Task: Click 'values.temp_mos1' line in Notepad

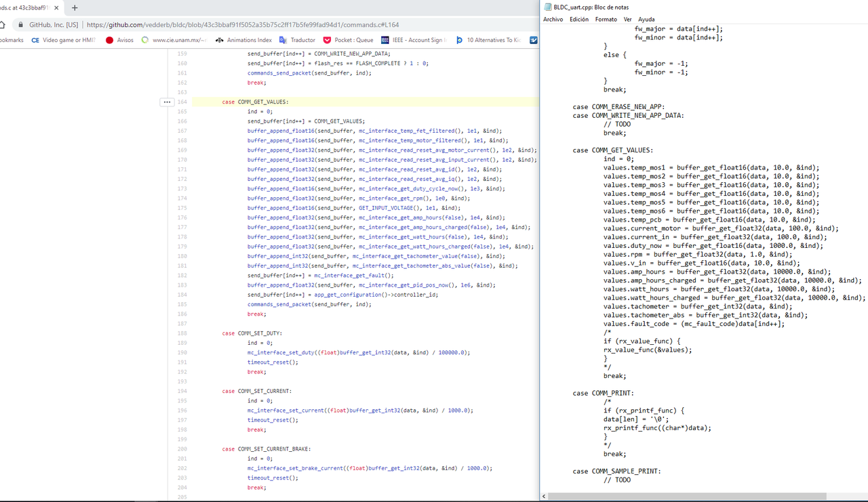Action: click(x=711, y=167)
